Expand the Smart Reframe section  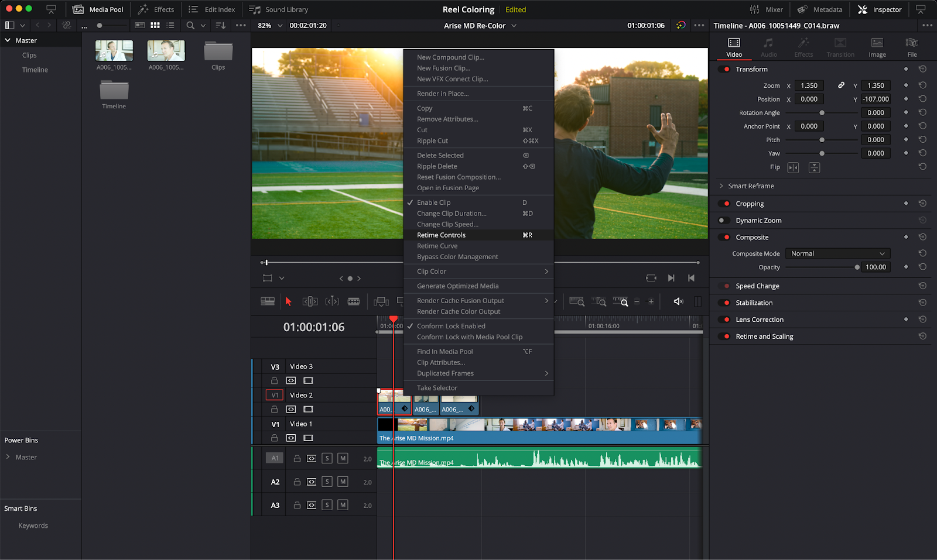click(x=721, y=186)
